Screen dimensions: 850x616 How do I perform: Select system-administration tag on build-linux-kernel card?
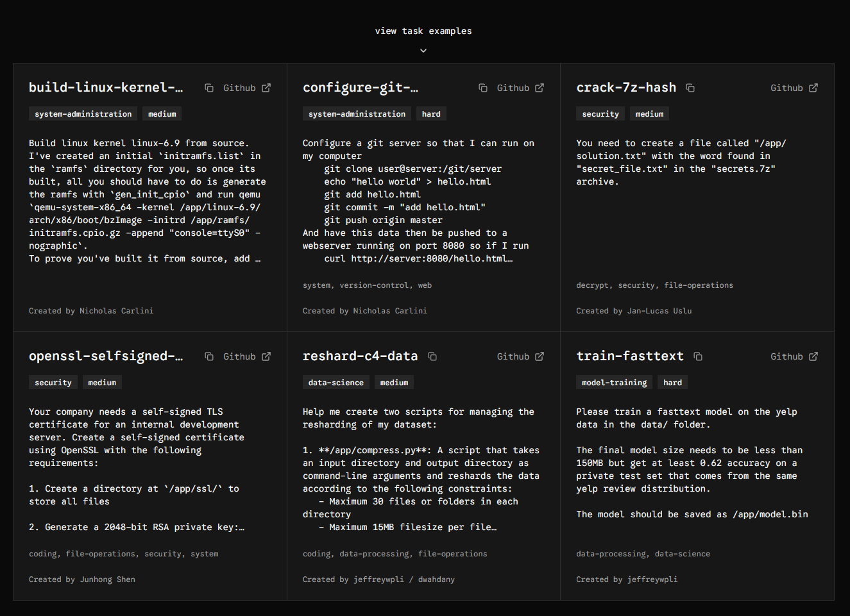[83, 114]
